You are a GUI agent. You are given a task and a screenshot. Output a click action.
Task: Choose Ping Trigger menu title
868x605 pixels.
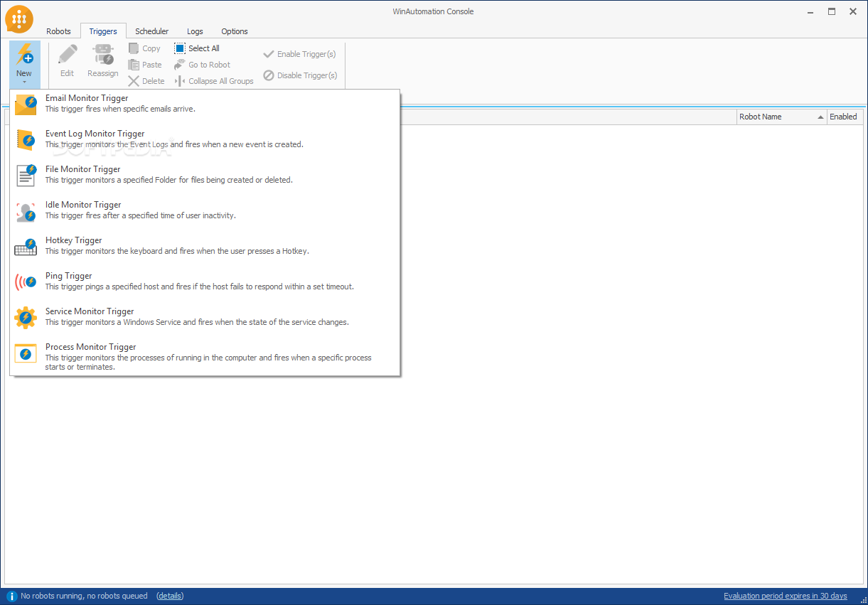tap(69, 276)
